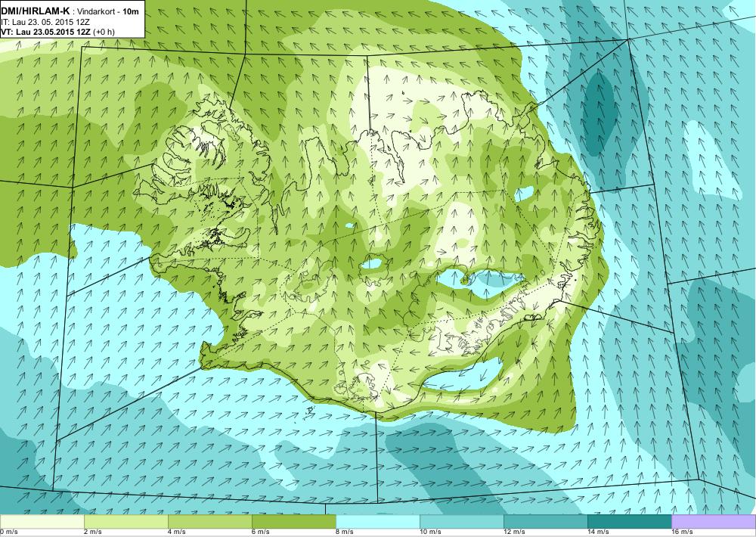Click the '0 m/s' legend label
756x537 pixels.
click(8, 532)
